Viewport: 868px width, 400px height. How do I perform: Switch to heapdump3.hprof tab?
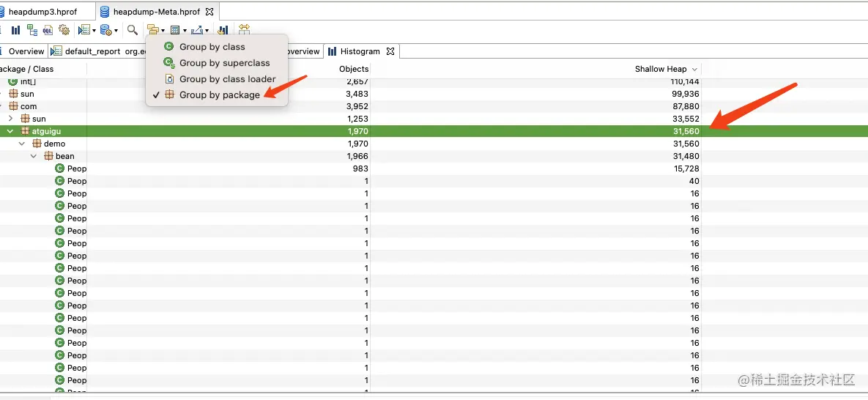42,11
